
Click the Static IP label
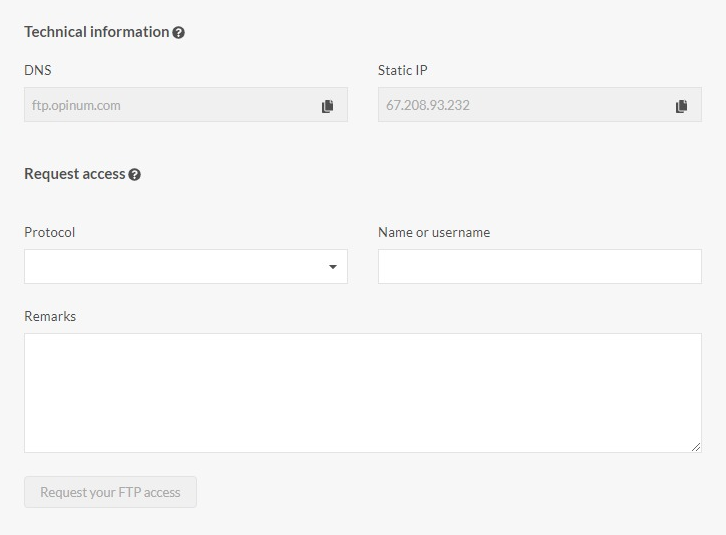pyautogui.click(x=402, y=70)
